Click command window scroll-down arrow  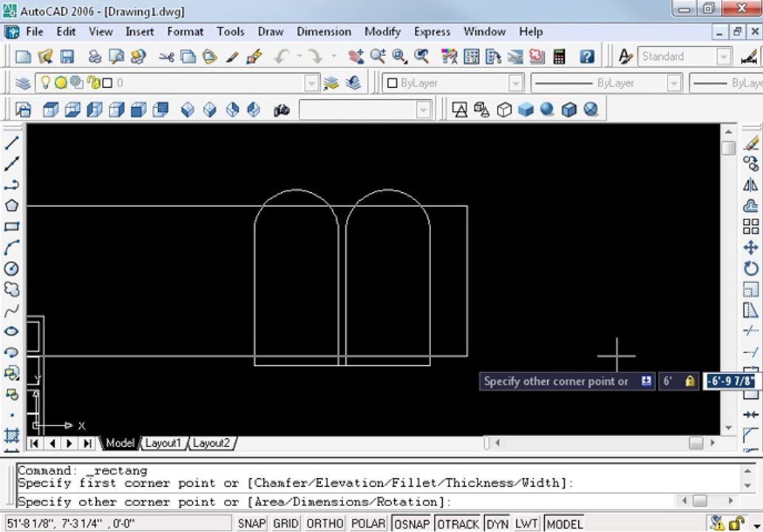[x=748, y=485]
